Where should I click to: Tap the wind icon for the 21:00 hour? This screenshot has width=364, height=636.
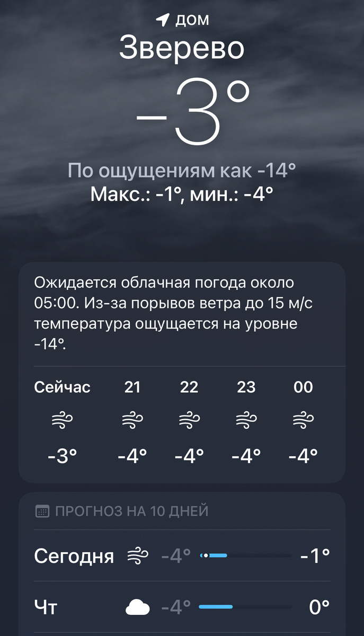tap(132, 419)
